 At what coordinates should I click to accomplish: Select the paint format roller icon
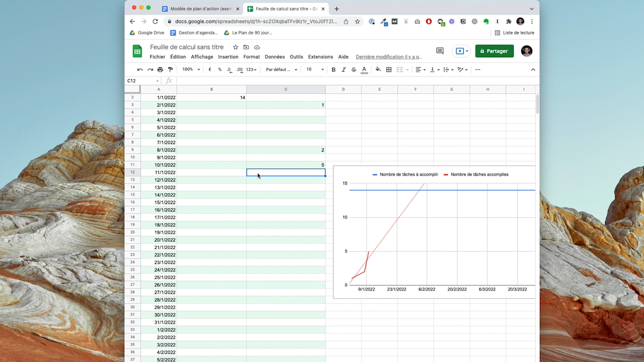pos(170,70)
